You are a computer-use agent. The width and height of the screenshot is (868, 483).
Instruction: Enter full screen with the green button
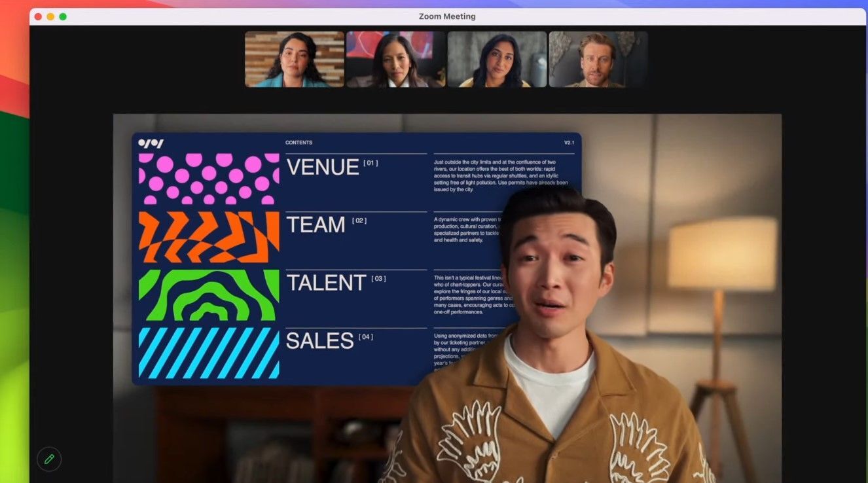click(63, 16)
